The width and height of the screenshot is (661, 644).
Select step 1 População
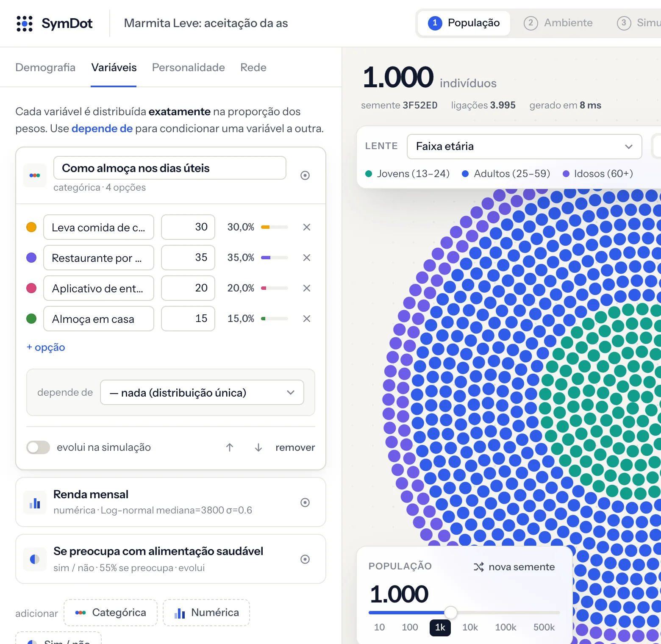click(464, 23)
